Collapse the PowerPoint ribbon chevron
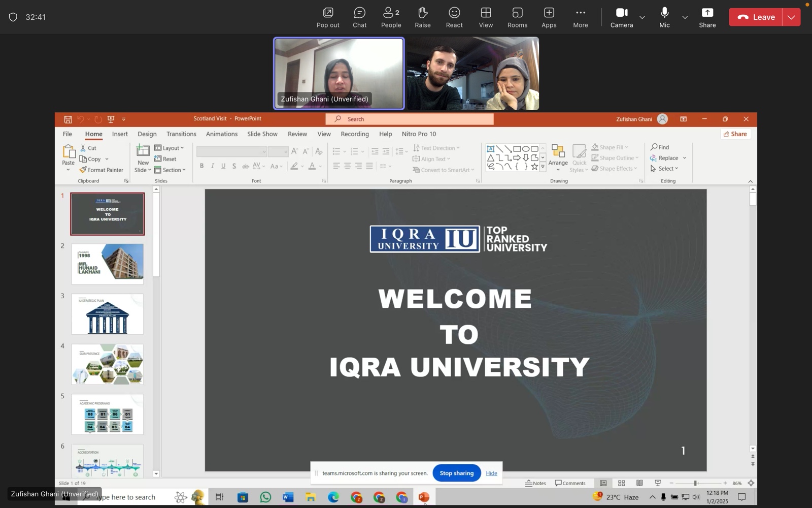812x508 pixels. tap(750, 181)
